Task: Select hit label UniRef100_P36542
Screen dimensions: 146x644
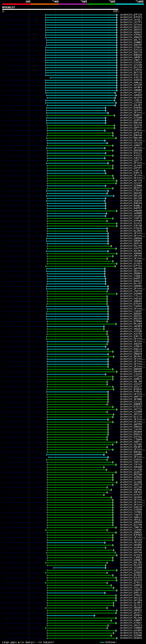Action: pyautogui.click(x=131, y=306)
